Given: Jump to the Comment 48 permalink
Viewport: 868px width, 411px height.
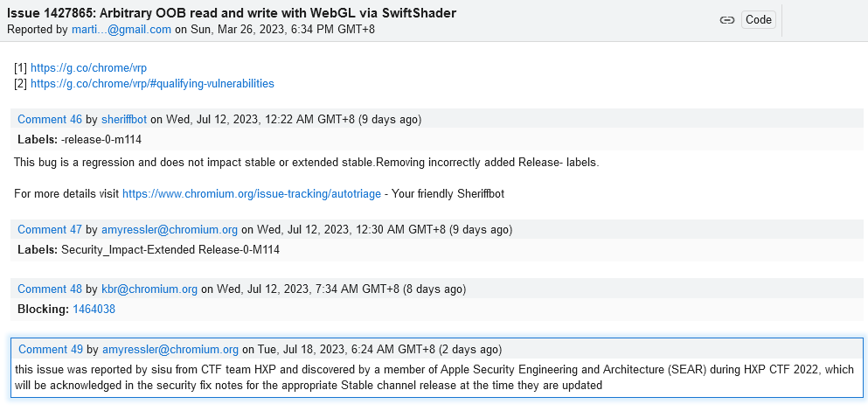Looking at the screenshot, I should tap(50, 289).
